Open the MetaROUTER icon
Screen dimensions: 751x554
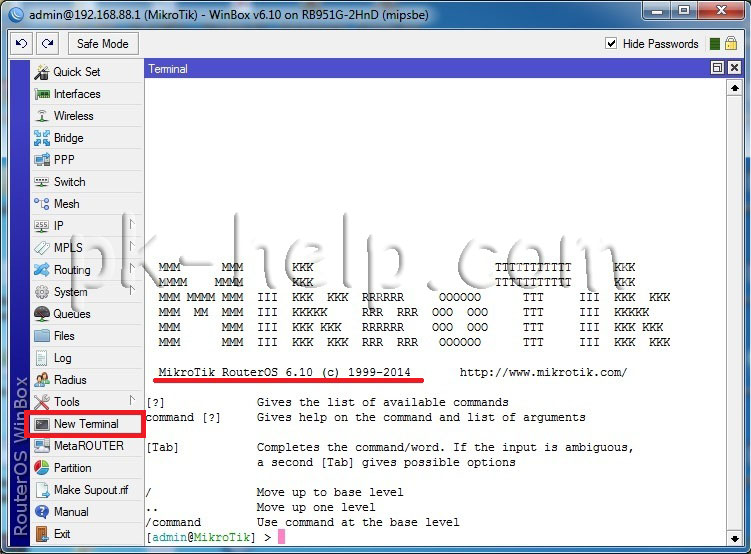click(x=42, y=446)
